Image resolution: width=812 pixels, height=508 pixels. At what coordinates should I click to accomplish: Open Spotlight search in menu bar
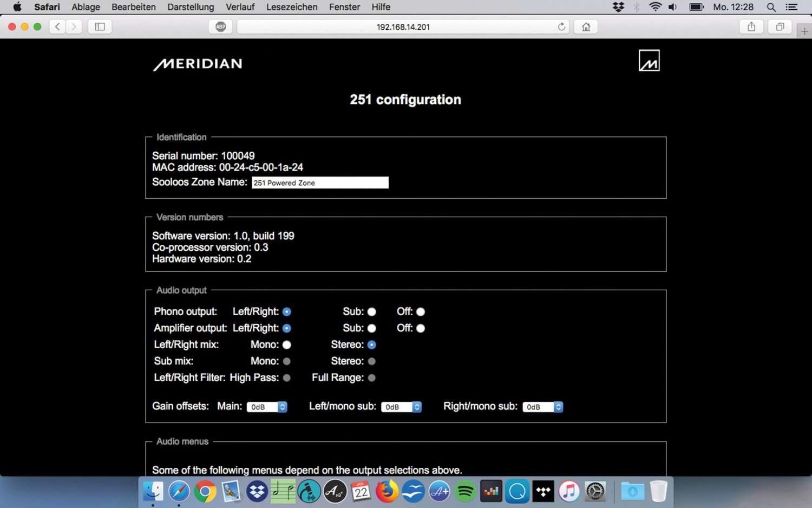point(771,7)
